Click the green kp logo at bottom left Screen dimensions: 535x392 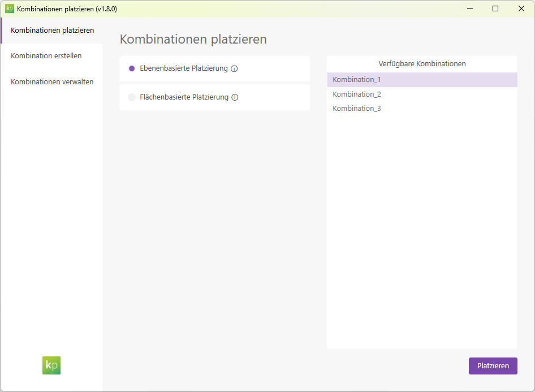(x=51, y=365)
